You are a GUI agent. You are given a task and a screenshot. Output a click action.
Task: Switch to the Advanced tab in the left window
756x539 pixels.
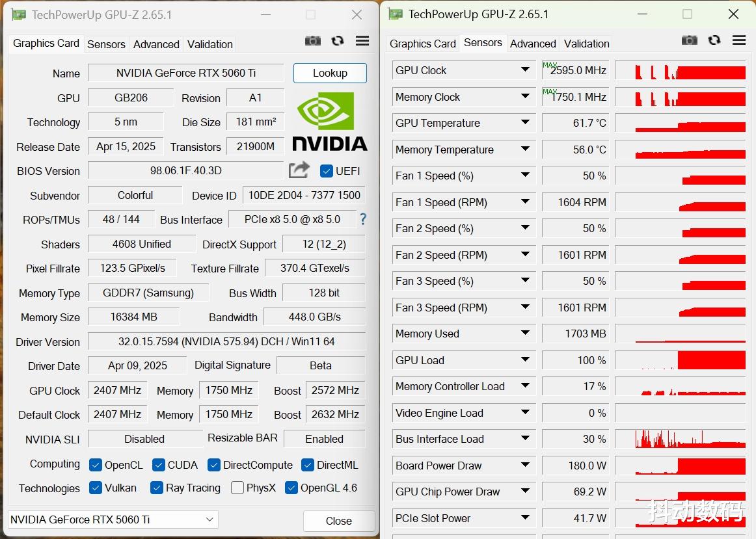point(156,44)
